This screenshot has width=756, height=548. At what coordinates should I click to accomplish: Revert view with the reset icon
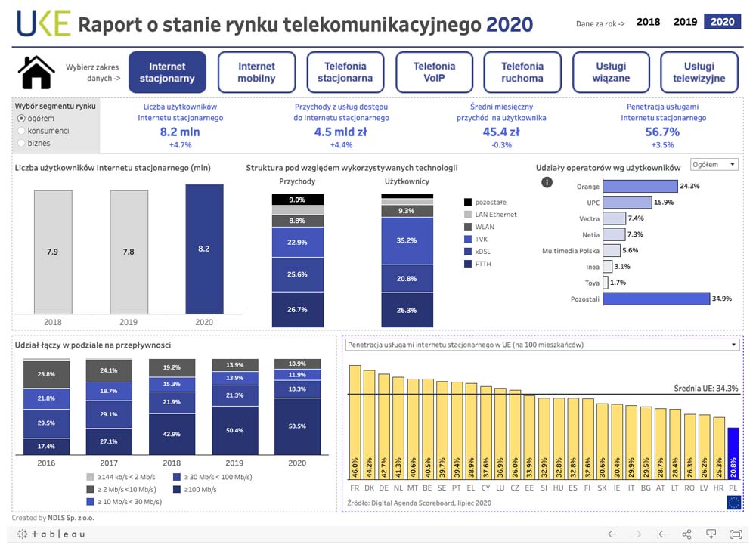[x=662, y=534]
